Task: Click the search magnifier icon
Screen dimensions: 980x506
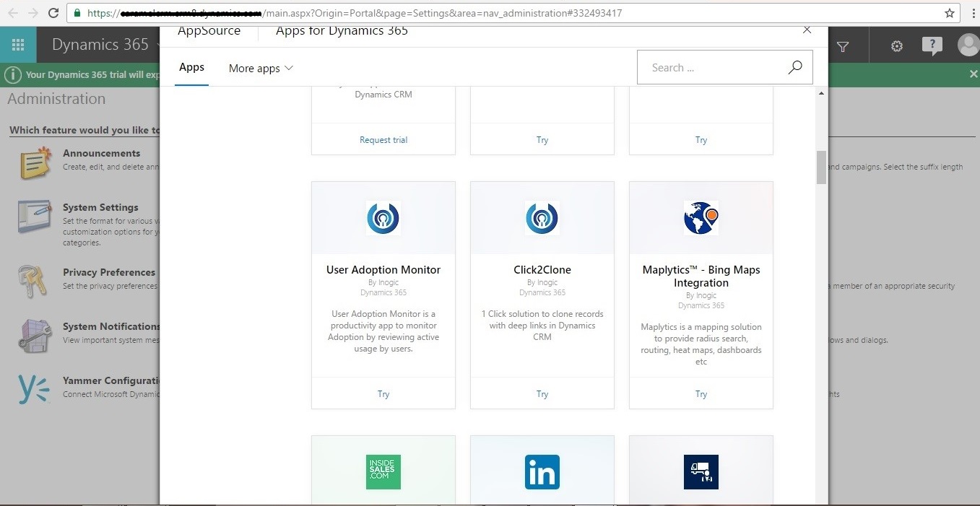Action: click(x=794, y=67)
